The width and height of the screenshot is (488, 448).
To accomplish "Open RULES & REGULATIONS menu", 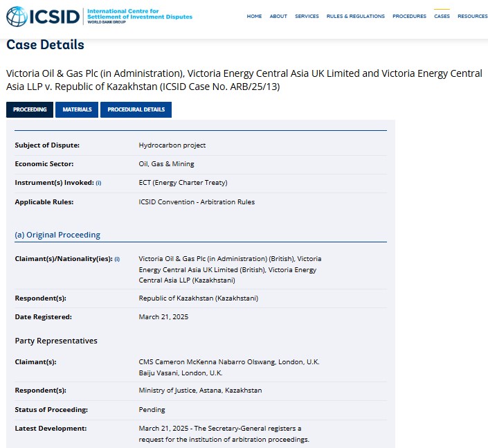I will point(355,17).
